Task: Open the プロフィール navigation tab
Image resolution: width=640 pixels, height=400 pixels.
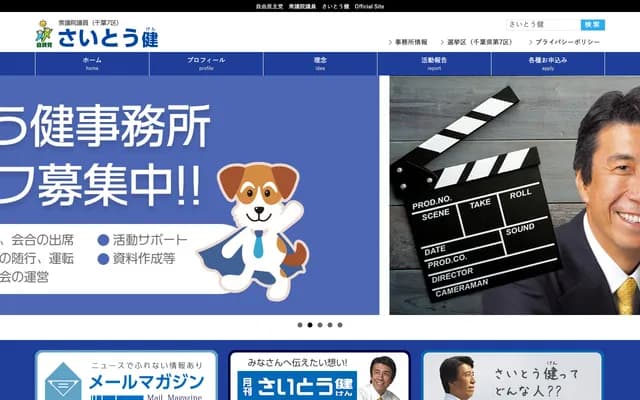Action: 206,64
